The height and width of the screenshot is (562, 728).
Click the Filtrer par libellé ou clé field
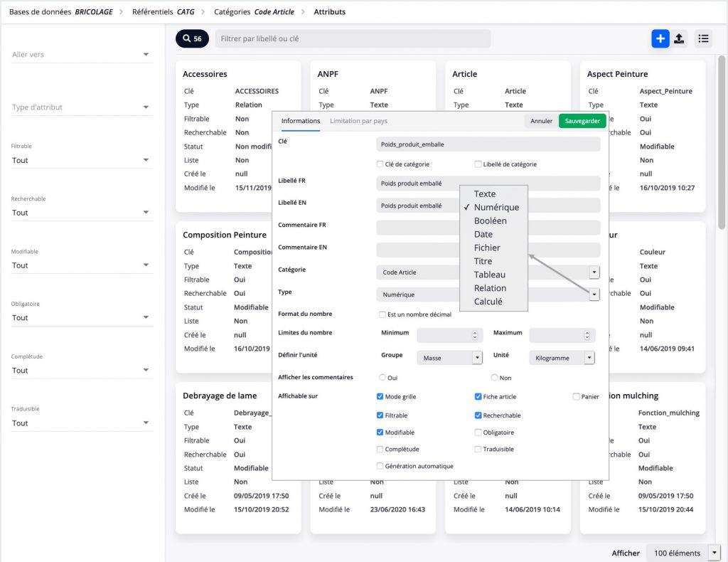353,38
